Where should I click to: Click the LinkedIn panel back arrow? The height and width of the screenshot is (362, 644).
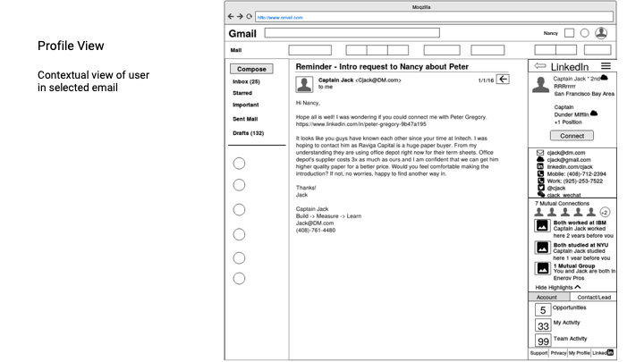tap(539, 66)
